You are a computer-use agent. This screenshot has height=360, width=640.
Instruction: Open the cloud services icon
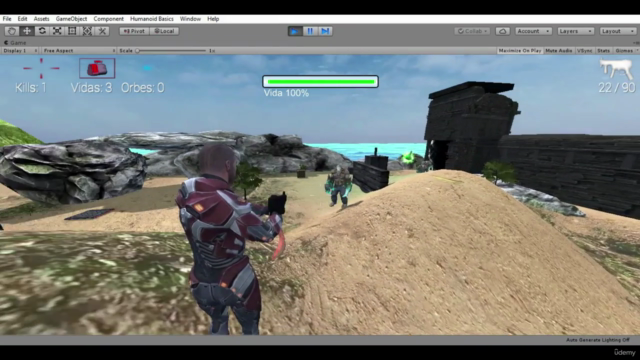click(x=502, y=31)
